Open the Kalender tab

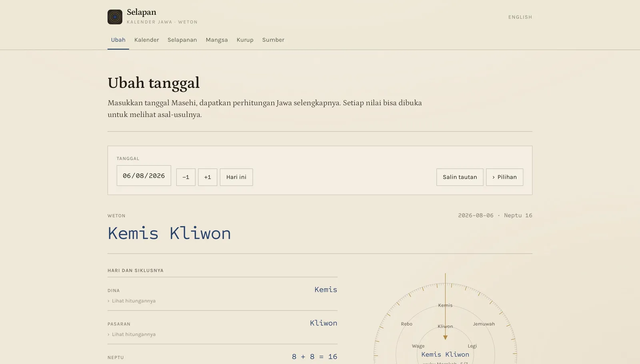(x=146, y=40)
